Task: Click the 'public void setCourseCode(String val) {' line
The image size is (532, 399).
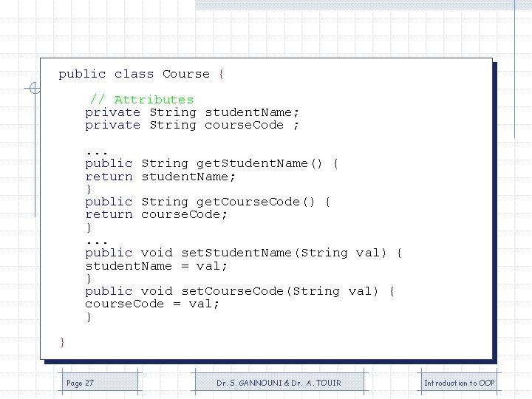Action: 239,291
